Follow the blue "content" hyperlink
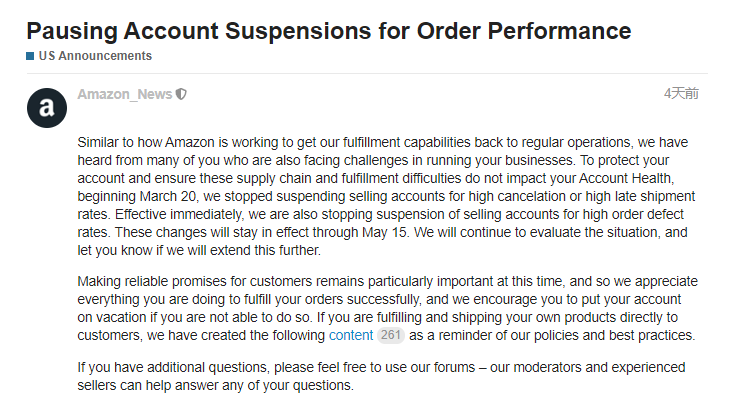This screenshot has height=405, width=738. pos(349,335)
